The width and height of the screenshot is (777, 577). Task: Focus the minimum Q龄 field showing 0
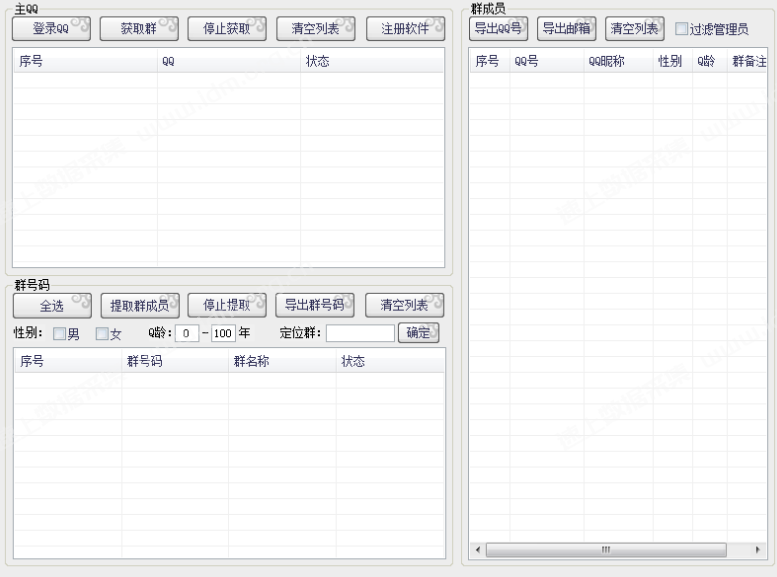click(x=187, y=333)
